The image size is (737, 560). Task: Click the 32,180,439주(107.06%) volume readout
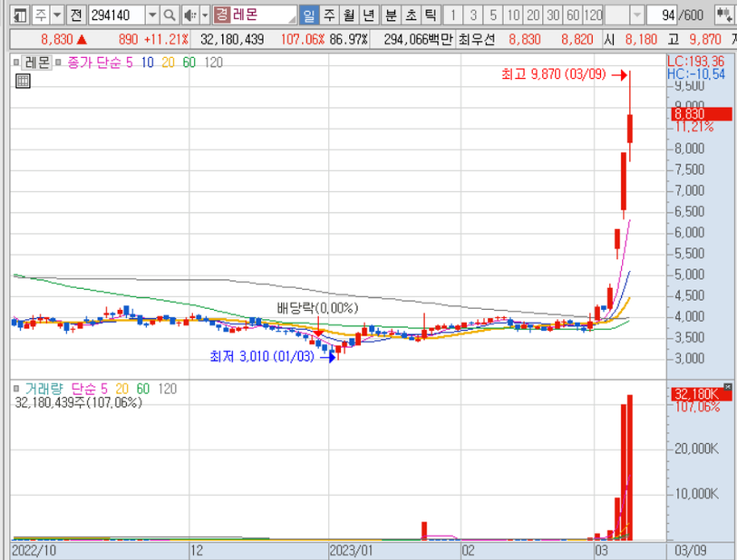[x=79, y=402]
